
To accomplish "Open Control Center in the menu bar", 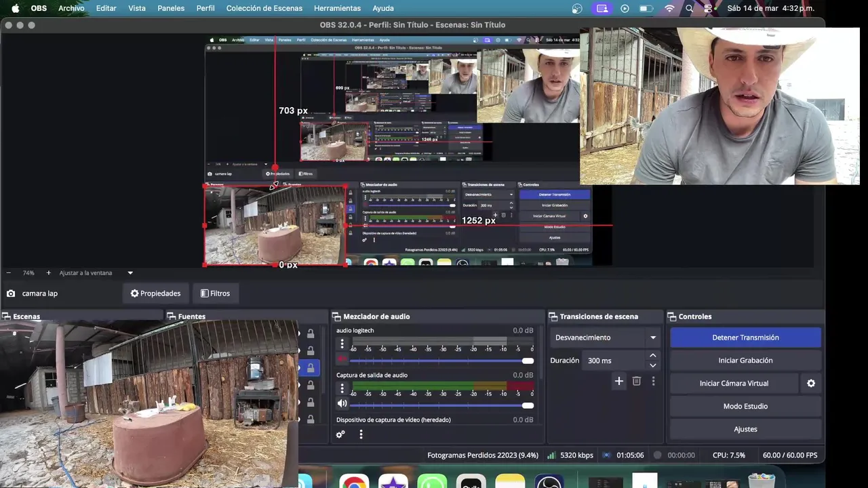I will tap(709, 9).
